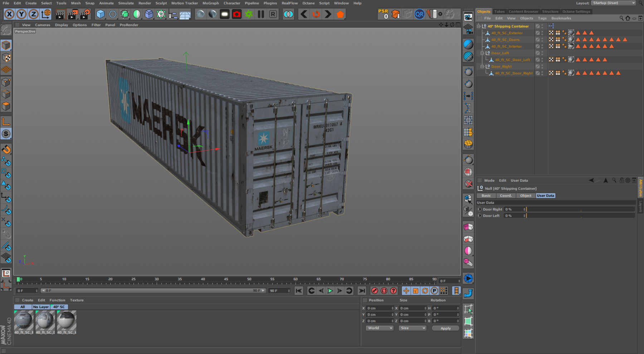Select the Axis L-shaped tool icon
Image resolution: width=644 pixels, height=354 pixels.
tap(6, 122)
